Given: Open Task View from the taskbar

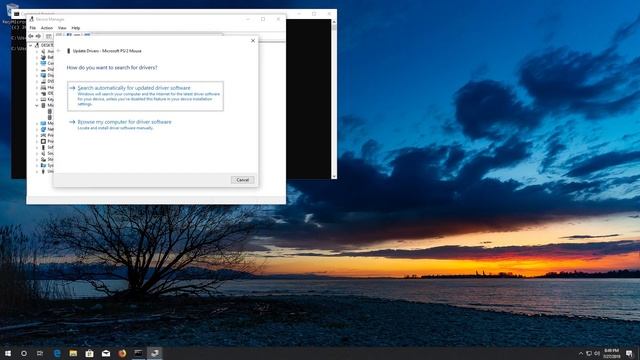Looking at the screenshot, I should [x=40, y=353].
